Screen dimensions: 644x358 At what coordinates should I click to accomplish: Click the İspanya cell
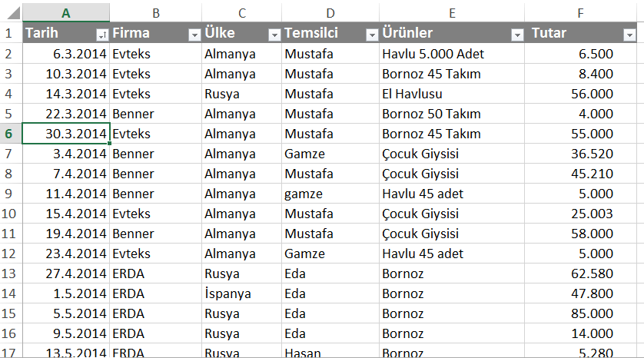tap(241, 293)
